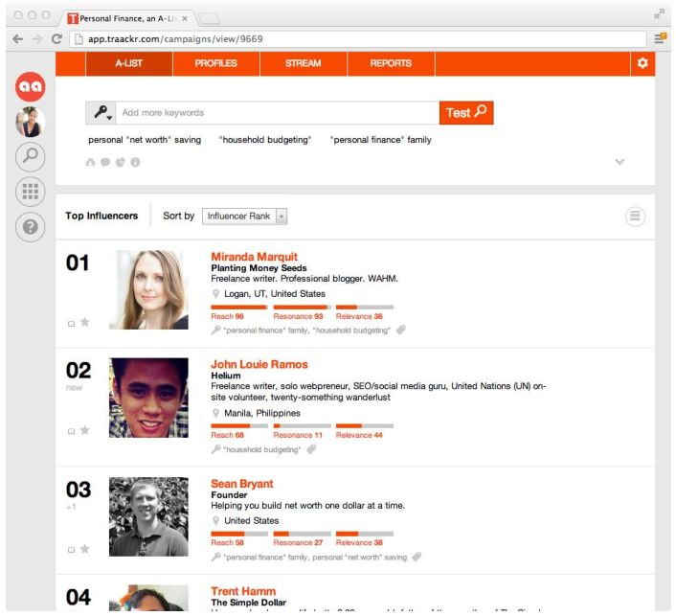This screenshot has height=616, width=676.
Task: Click Miranda Marquit's Reach score bar
Action: coord(238,308)
